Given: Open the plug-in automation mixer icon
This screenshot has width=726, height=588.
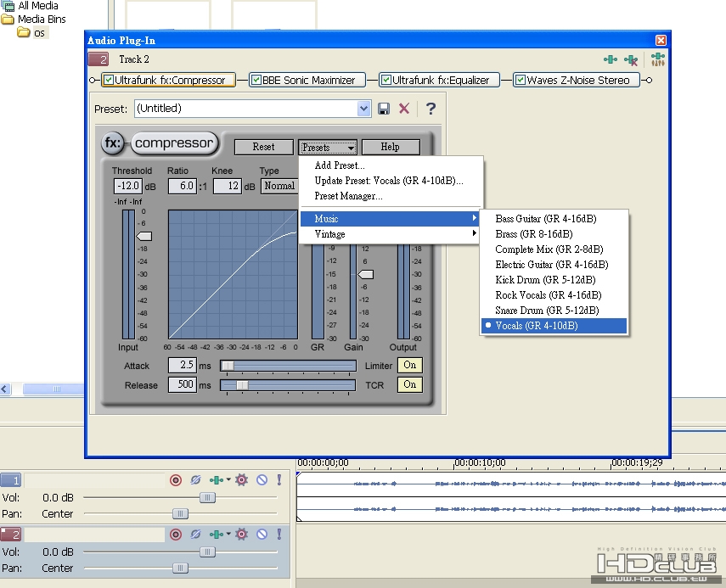Looking at the screenshot, I should pyautogui.click(x=657, y=59).
